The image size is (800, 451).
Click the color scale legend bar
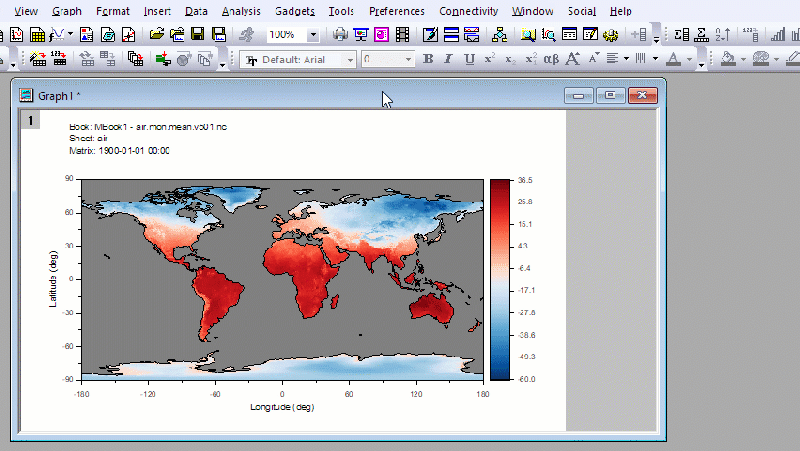coord(500,280)
